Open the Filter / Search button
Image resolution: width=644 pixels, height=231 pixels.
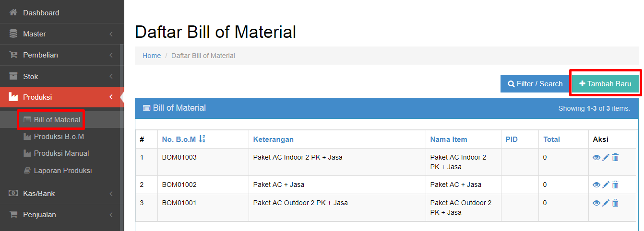coord(535,83)
